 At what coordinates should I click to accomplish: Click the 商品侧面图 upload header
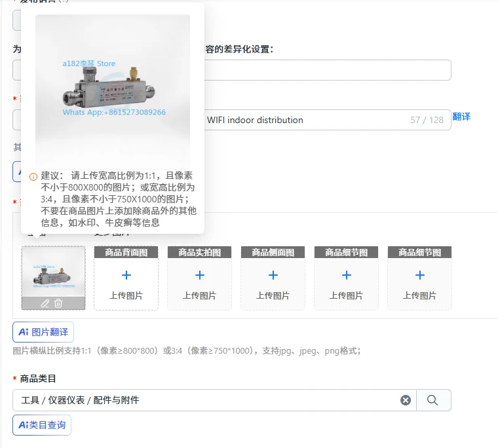(273, 252)
